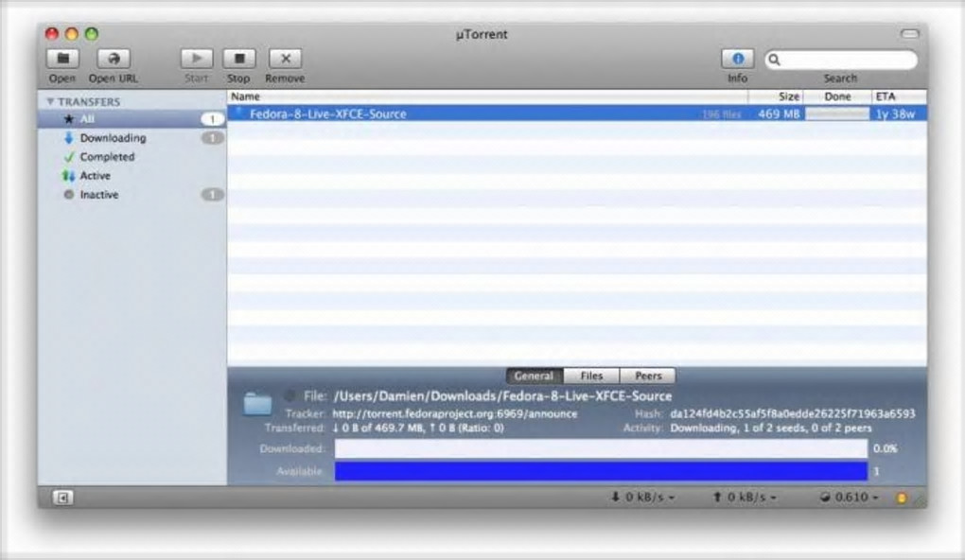The height and width of the screenshot is (560, 965).
Task: Click the file path /Users/Damien/Downloads text
Action: (x=502, y=396)
